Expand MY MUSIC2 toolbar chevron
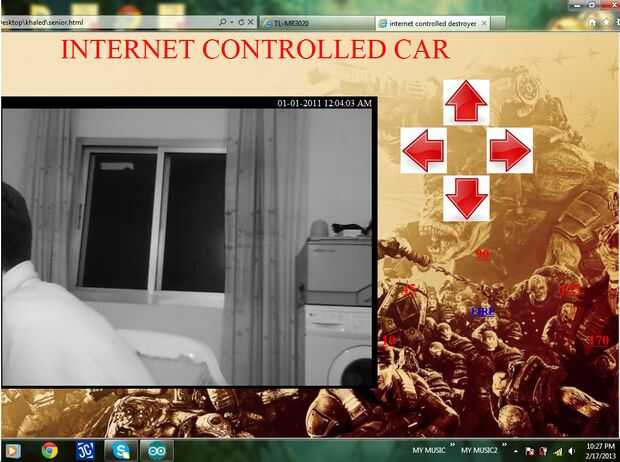 pos(505,445)
